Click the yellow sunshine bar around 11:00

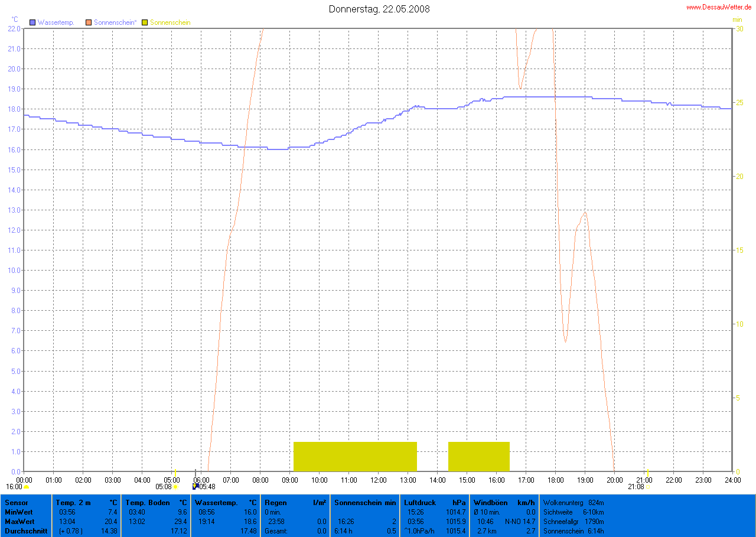pyautogui.click(x=354, y=456)
